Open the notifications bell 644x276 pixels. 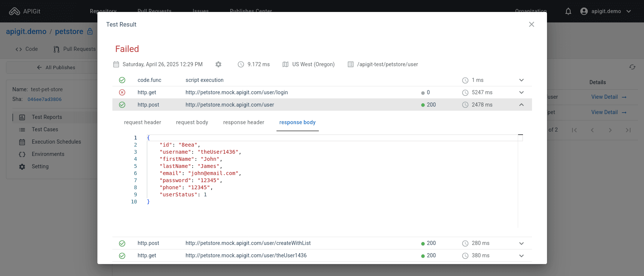[x=568, y=11]
